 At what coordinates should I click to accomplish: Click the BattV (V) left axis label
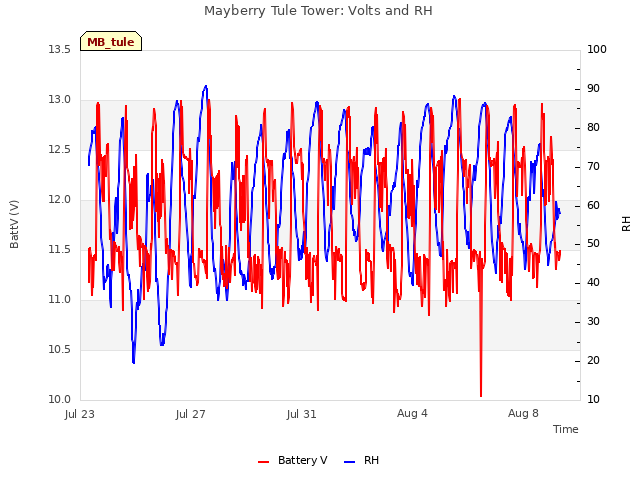click(x=14, y=224)
